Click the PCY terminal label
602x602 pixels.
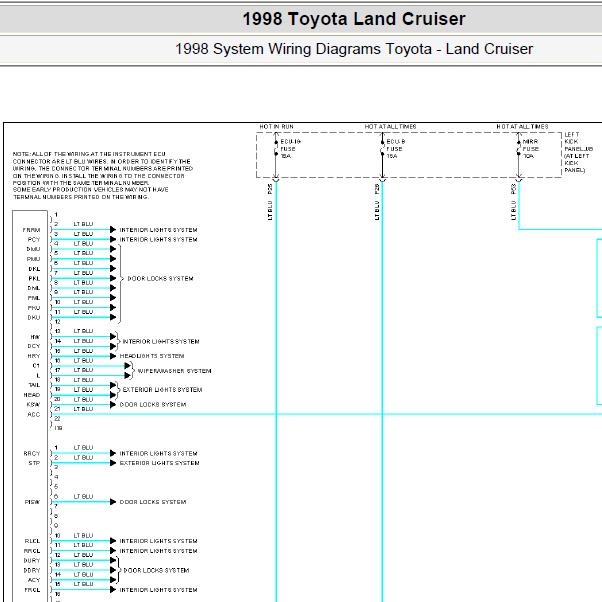[34, 240]
